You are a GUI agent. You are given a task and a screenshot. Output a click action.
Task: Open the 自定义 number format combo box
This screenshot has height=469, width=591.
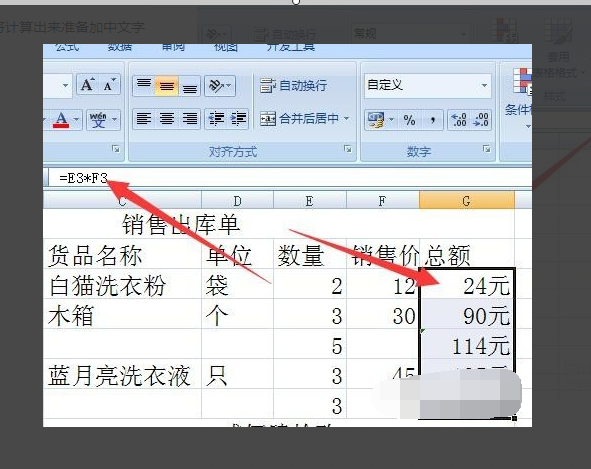pos(427,86)
